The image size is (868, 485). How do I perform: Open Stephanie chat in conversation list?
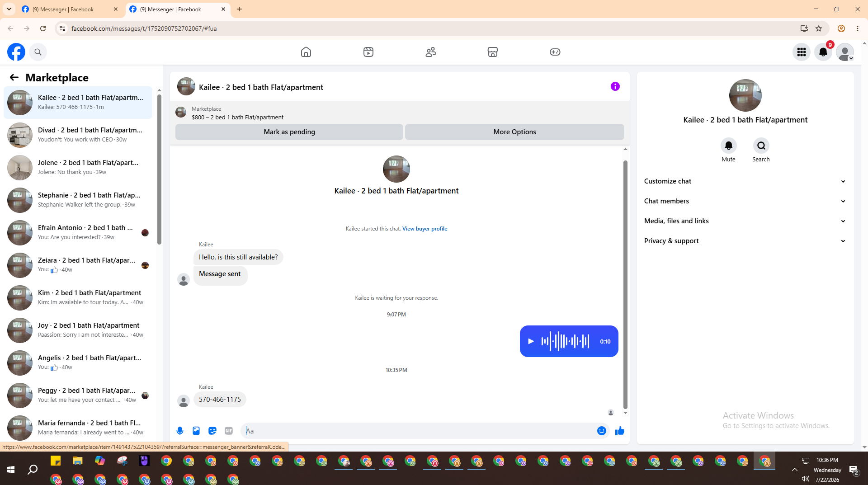point(78,200)
